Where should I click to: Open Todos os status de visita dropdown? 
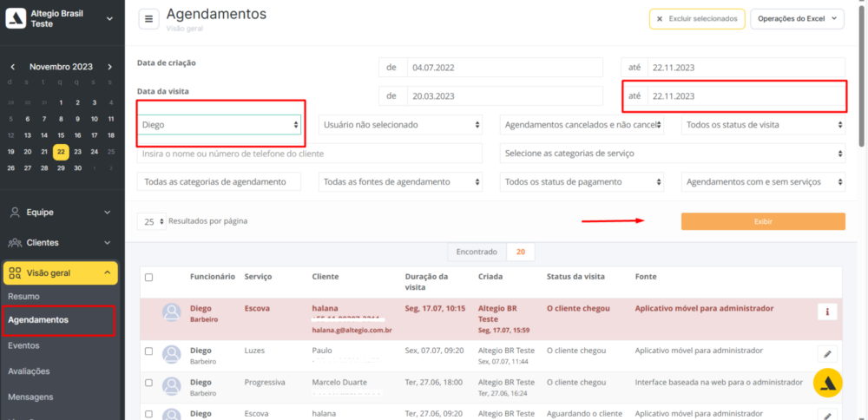tap(763, 125)
